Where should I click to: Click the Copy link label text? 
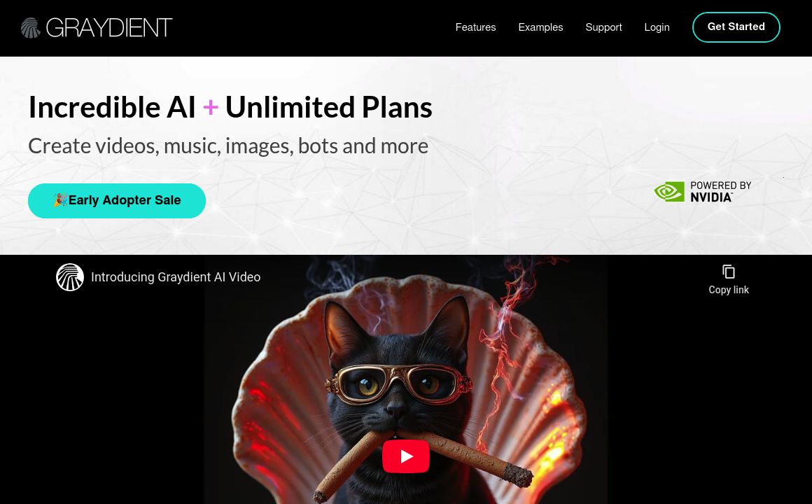point(729,290)
